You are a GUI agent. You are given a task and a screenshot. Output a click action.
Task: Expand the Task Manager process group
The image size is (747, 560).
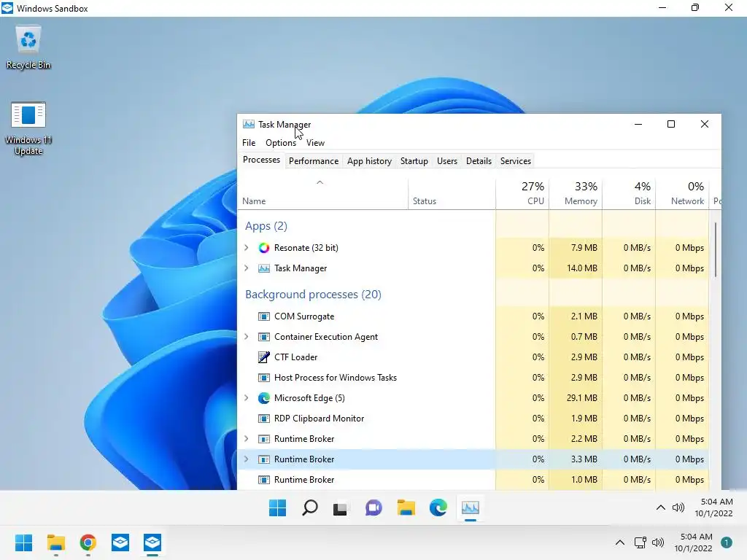[x=247, y=268]
